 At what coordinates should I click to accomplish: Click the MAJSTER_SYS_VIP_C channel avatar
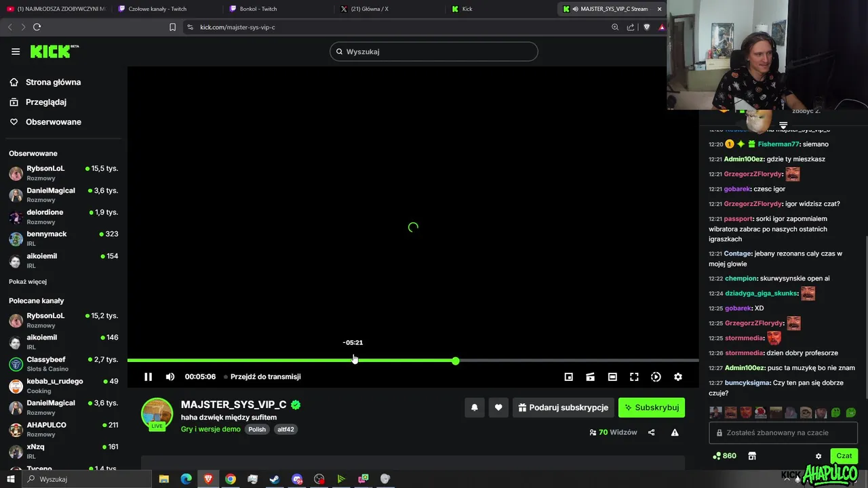(157, 414)
